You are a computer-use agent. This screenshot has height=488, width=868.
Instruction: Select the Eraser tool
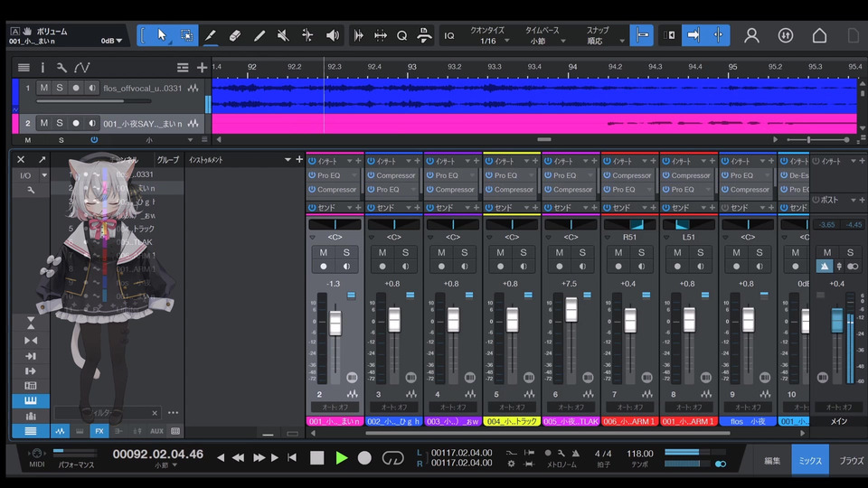pyautogui.click(x=235, y=35)
